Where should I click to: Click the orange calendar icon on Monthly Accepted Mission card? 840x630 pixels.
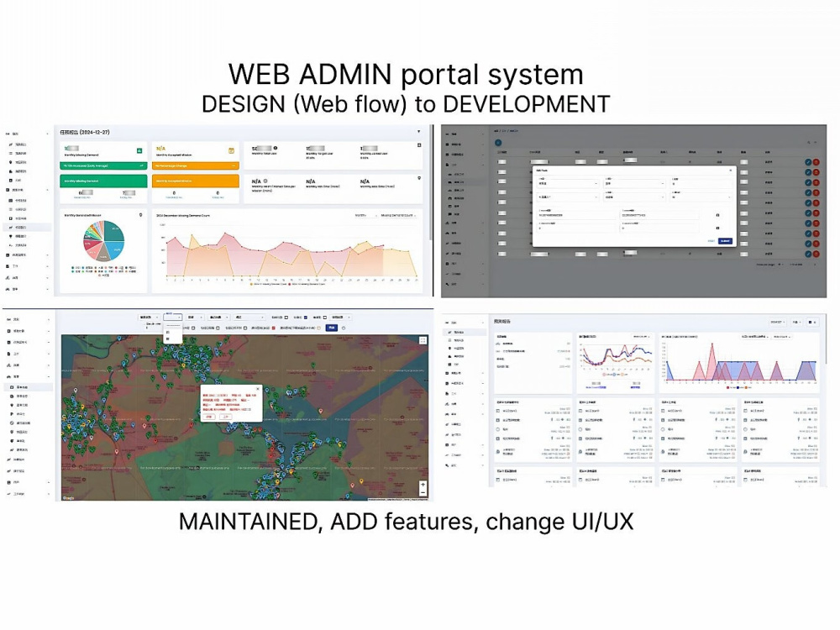(x=232, y=150)
